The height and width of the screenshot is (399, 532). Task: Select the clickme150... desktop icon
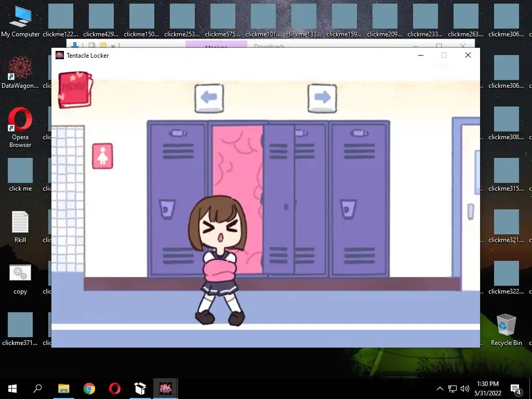click(141, 21)
